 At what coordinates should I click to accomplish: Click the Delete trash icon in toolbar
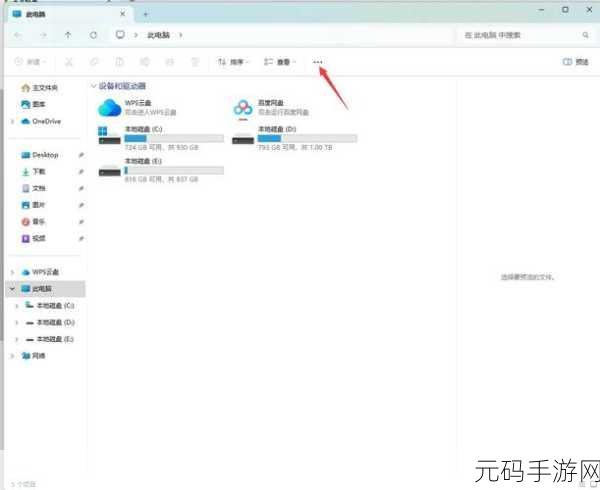point(195,62)
